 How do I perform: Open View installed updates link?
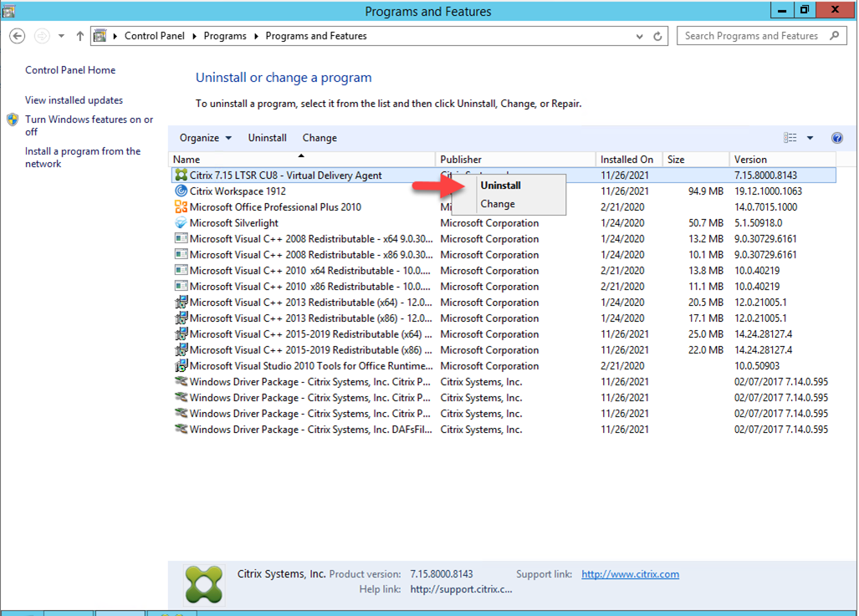(74, 100)
